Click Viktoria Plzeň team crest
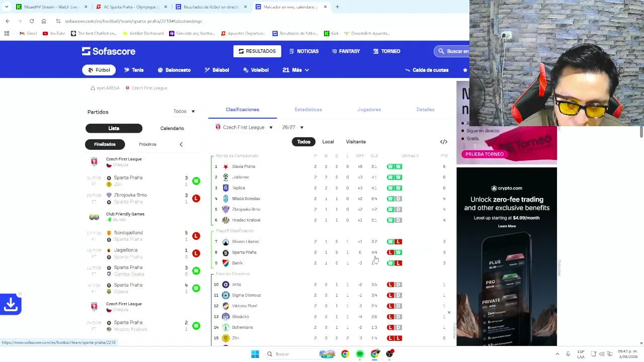 (225, 306)
